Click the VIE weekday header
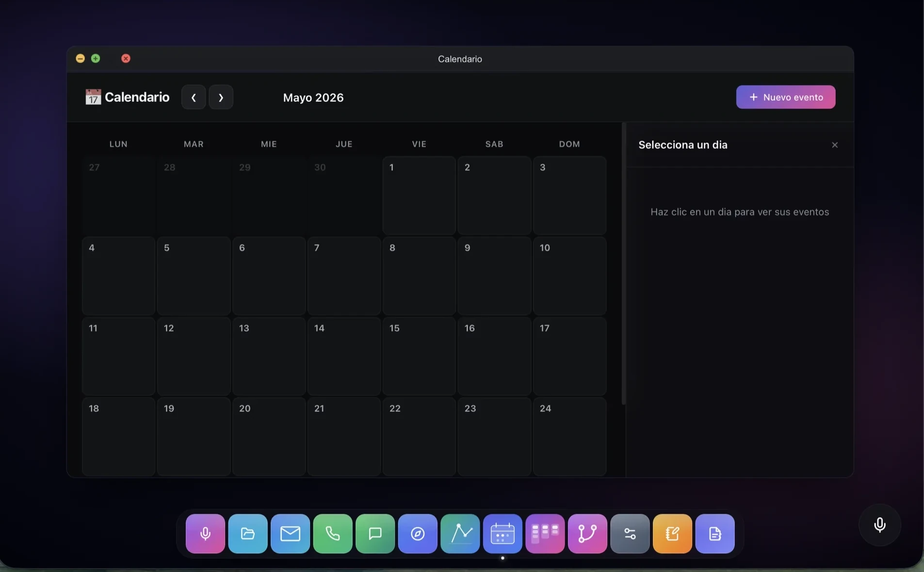Viewport: 924px width, 572px height. [419, 144]
